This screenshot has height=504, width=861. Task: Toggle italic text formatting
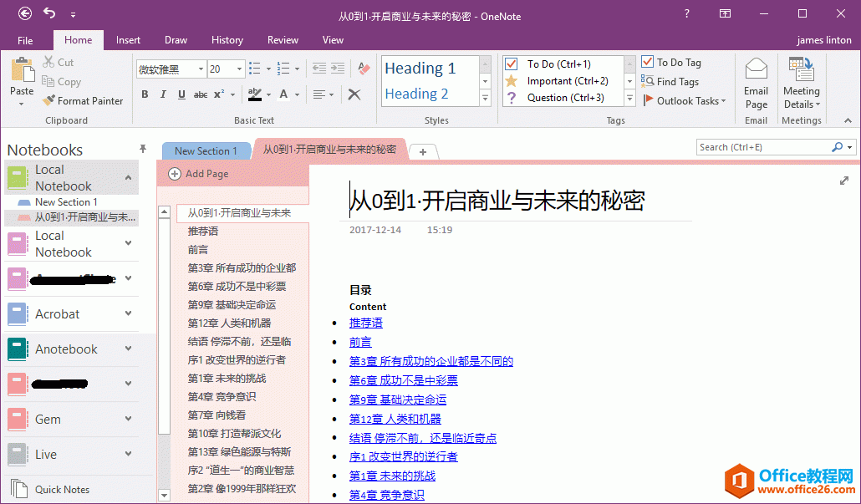pyautogui.click(x=163, y=94)
